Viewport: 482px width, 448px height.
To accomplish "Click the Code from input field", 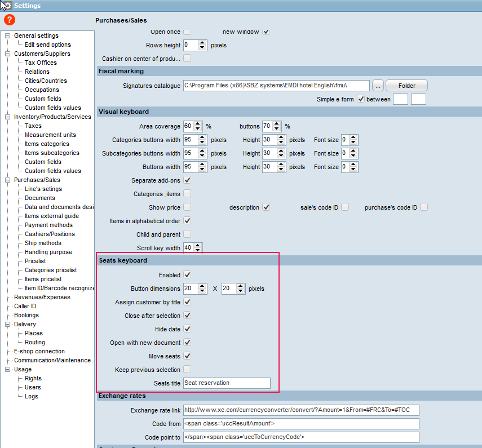I will (301, 424).
